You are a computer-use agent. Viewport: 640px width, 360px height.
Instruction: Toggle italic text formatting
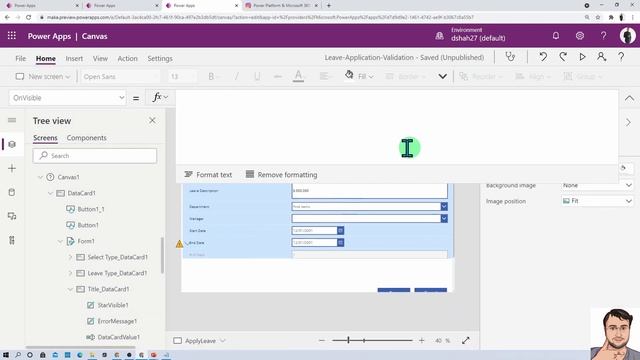coord(236,76)
